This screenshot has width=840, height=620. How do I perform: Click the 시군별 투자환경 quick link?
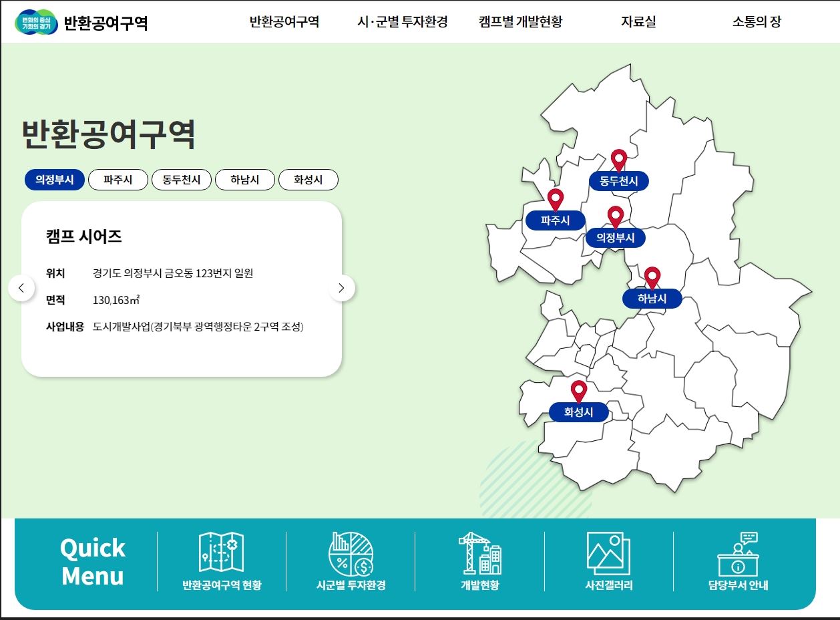[x=351, y=585]
